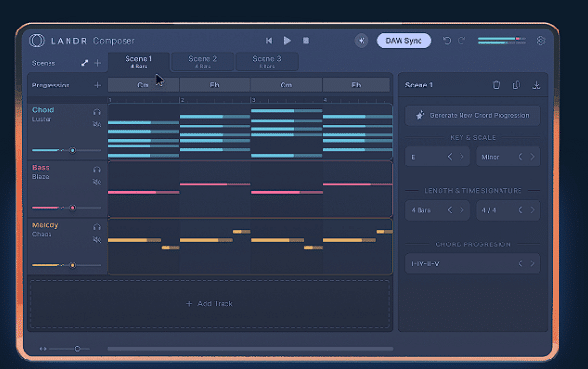Duplicate Scene 1 with copy icon
This screenshot has width=588, height=369.
click(x=517, y=86)
